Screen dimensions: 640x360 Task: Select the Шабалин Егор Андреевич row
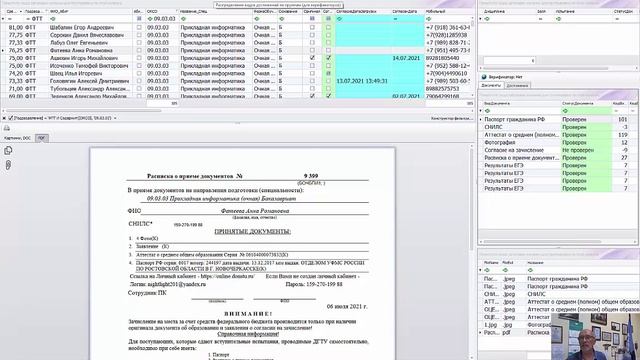tap(237, 27)
